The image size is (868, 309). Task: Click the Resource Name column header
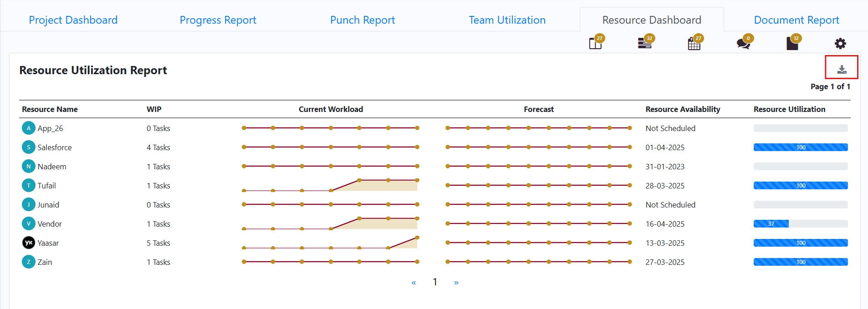50,109
